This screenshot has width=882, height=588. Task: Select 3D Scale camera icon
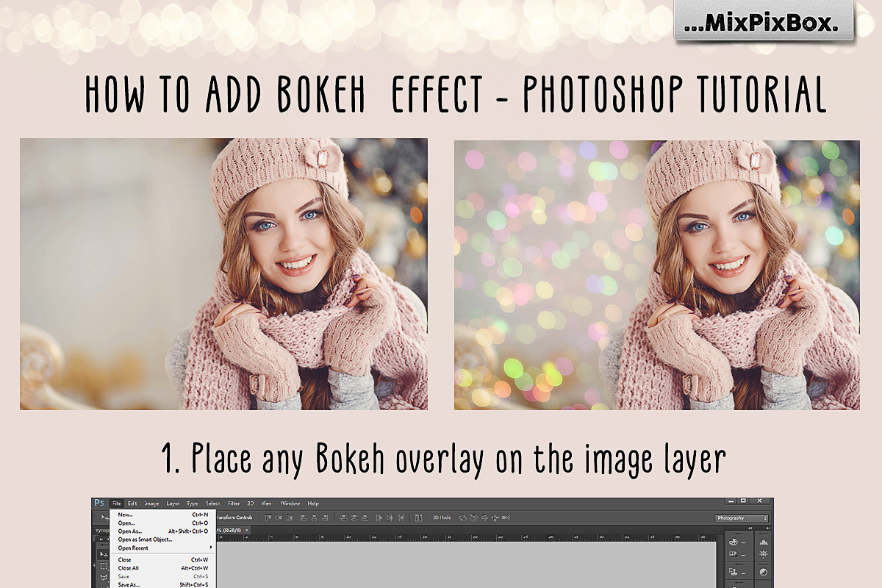coord(506,517)
